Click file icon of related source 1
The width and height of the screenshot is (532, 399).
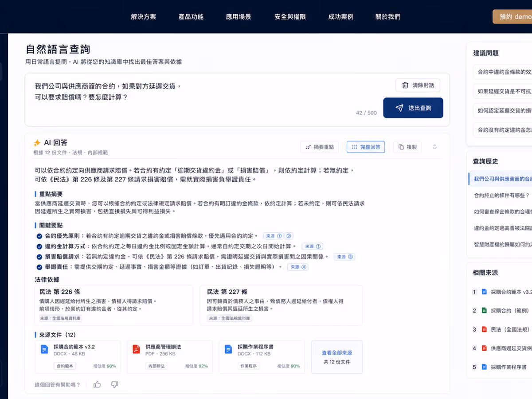[485, 292]
